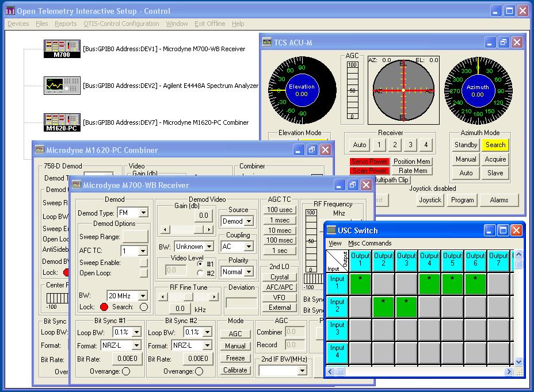
Task: Open the Help menu
Action: (238, 24)
